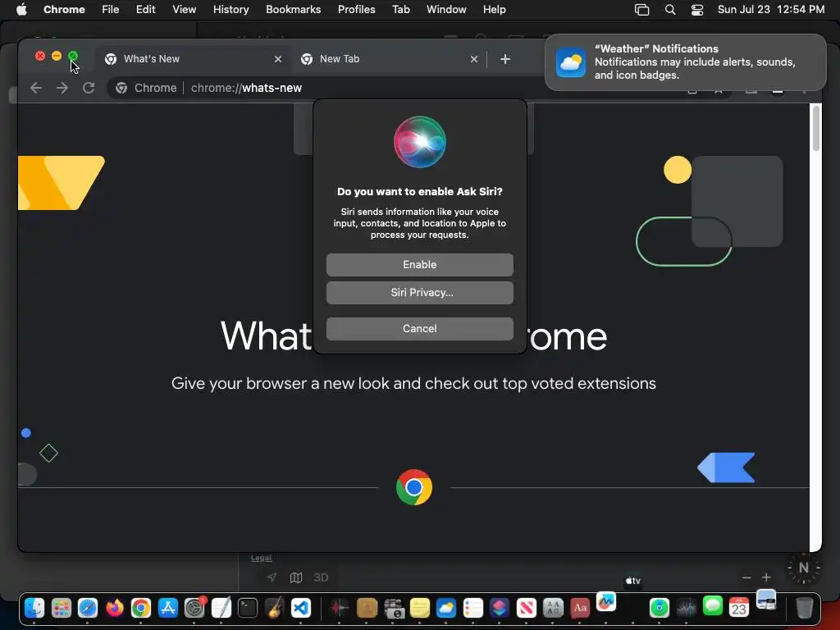The image size is (840, 630).
Task: Click the date and time clock
Action: coord(771,10)
